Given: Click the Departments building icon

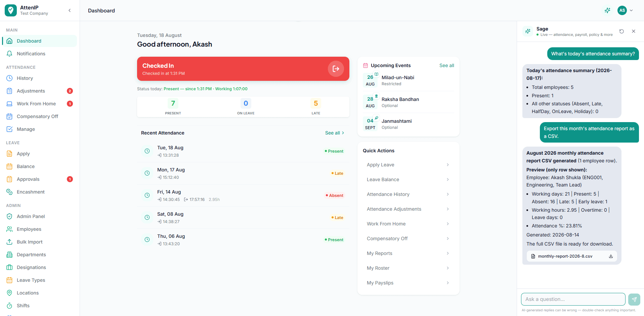Looking at the screenshot, I should pos(9,255).
